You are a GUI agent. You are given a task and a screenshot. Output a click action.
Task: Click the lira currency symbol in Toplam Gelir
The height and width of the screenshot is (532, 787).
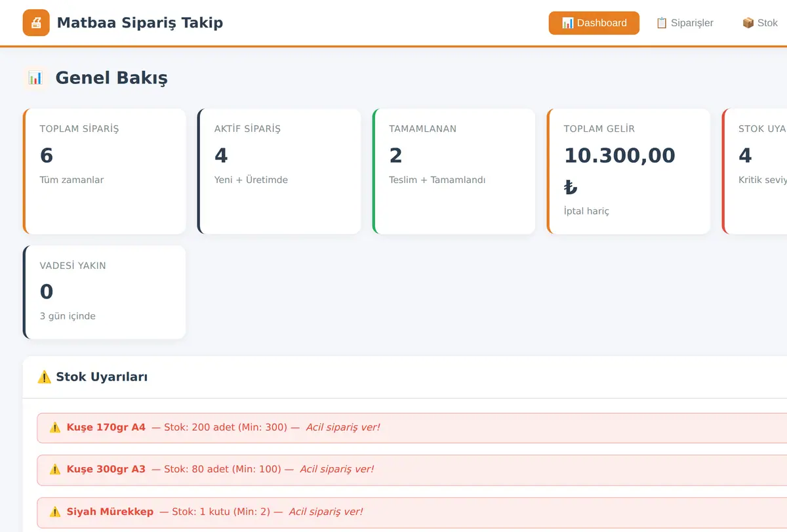pyautogui.click(x=571, y=188)
